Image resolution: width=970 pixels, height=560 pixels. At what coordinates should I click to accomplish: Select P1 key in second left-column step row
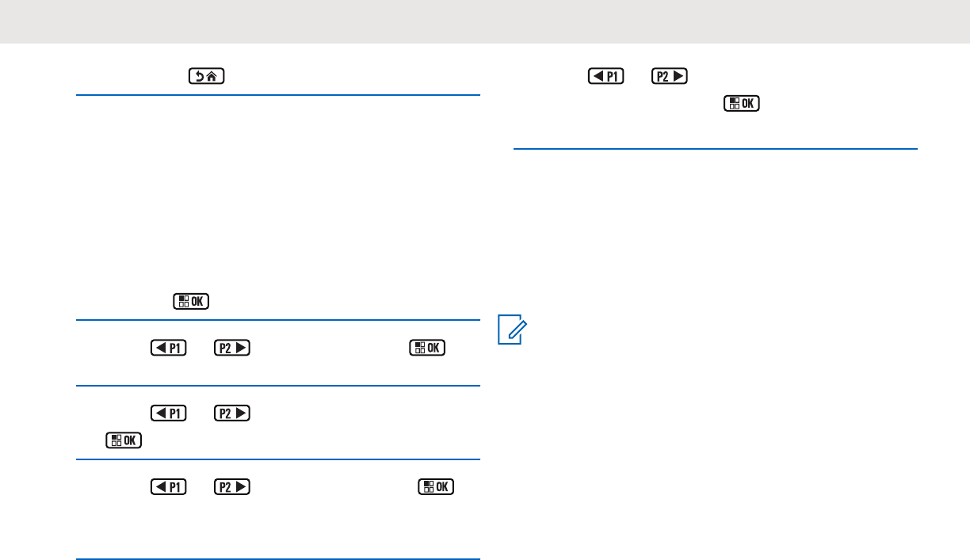tap(169, 413)
